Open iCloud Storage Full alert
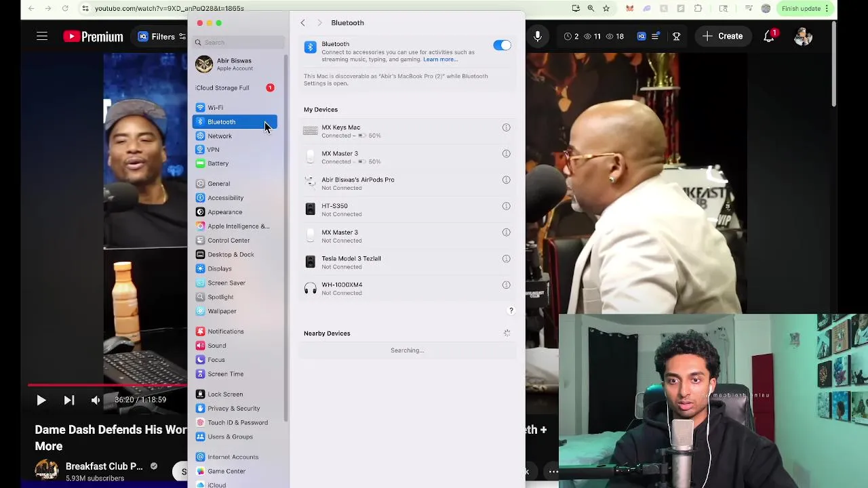This screenshot has height=488, width=868. click(235, 88)
